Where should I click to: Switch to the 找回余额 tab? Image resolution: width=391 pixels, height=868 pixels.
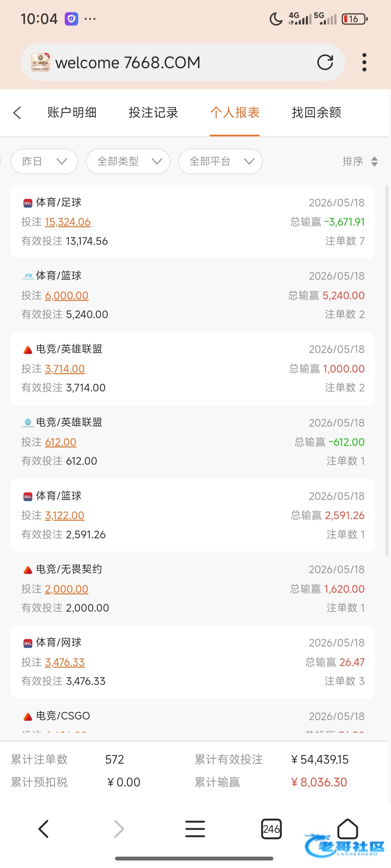316,113
